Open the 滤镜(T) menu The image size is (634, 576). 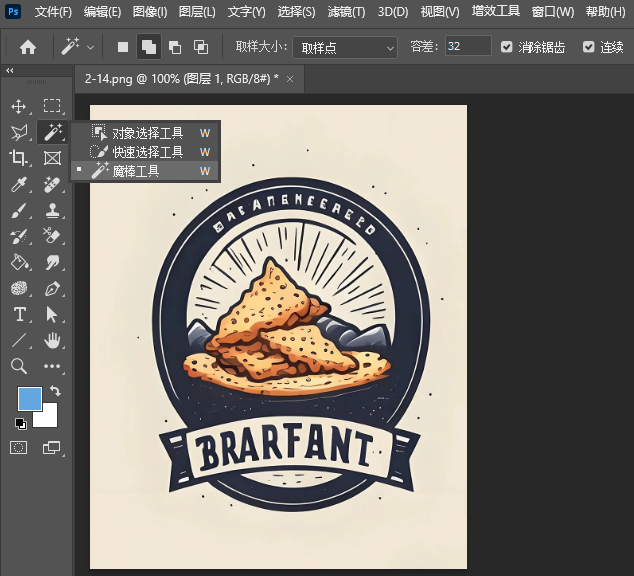(x=346, y=12)
